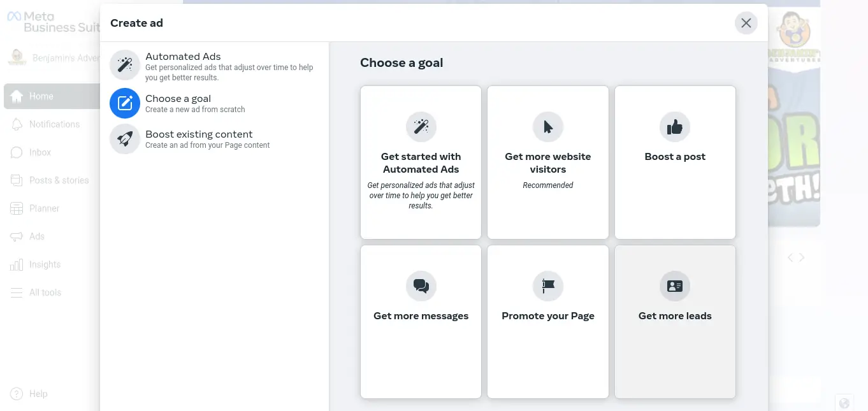The image size is (868, 411).
Task: Click the thumbs-up Boost a post icon
Action: (675, 127)
